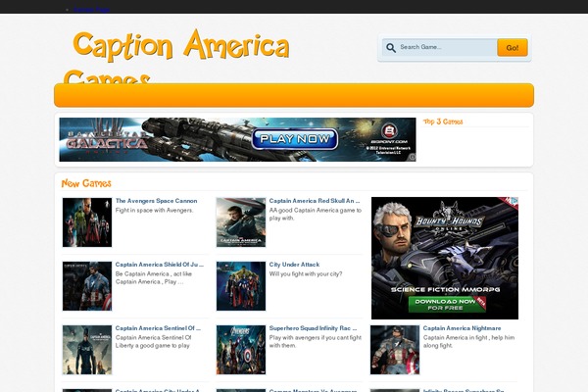Open Captain America Shield Of Ju... link

click(160, 265)
